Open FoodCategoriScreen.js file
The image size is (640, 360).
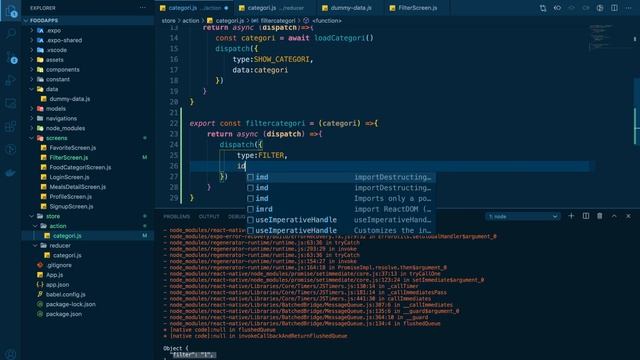[x=80, y=167]
